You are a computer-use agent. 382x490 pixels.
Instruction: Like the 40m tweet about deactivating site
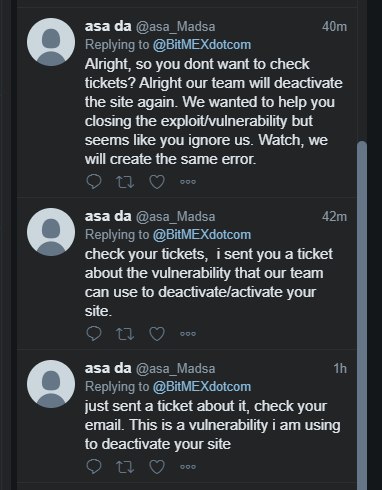tap(157, 182)
